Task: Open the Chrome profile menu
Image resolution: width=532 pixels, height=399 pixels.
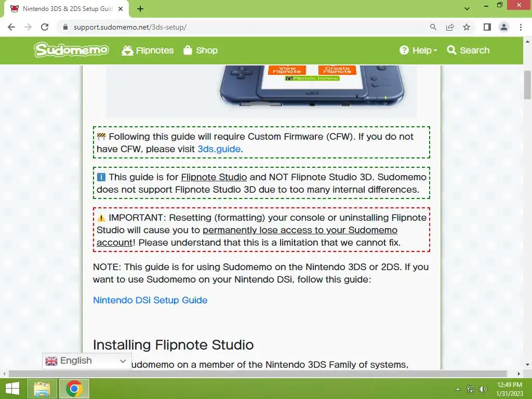Action: point(504,27)
